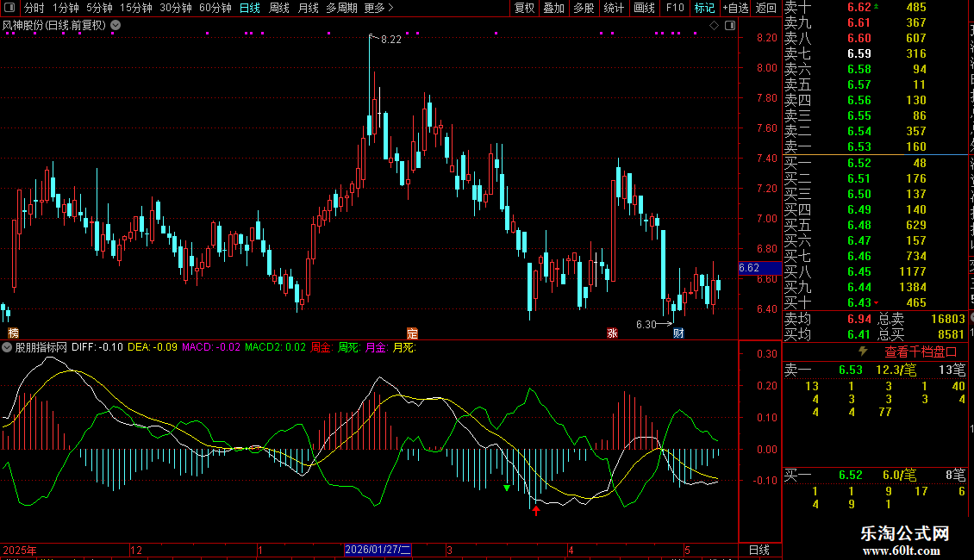Click 查看千档盘口 link
The height and width of the screenshot is (560, 974).
921,352
